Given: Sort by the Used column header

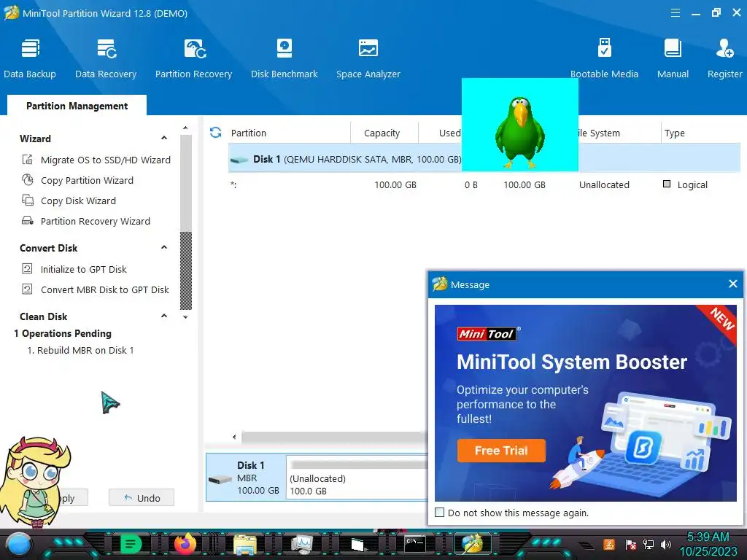Looking at the screenshot, I should click(449, 133).
